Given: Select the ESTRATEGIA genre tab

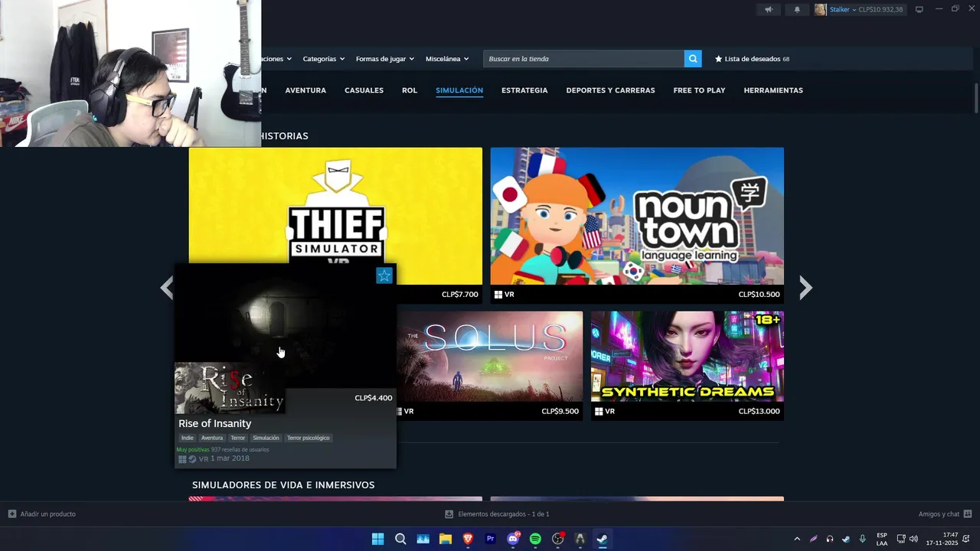Looking at the screenshot, I should pyautogui.click(x=524, y=90).
